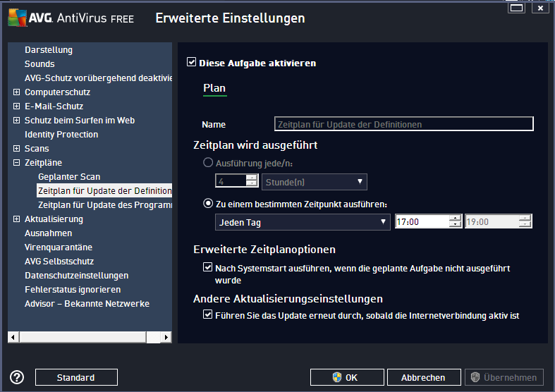Screen dimensions: 555x392
Task: Click the Aktualisierung tree label
Action: pyautogui.click(x=54, y=219)
